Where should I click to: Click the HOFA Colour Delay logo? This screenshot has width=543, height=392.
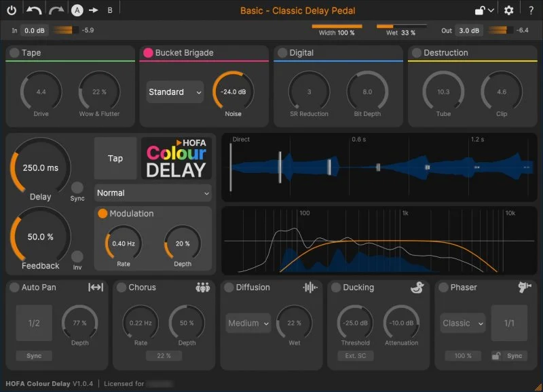tap(176, 158)
